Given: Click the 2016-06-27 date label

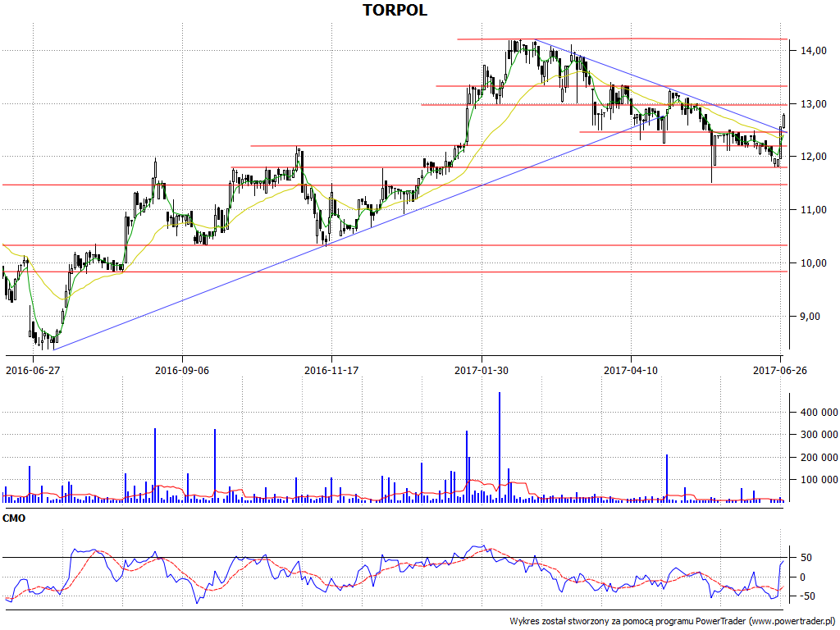Looking at the screenshot, I should [x=33, y=370].
